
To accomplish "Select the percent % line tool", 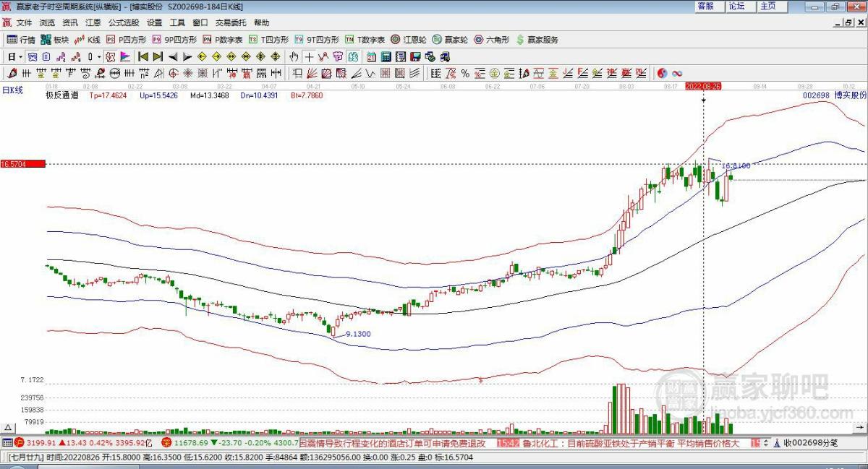I will click(x=465, y=72).
